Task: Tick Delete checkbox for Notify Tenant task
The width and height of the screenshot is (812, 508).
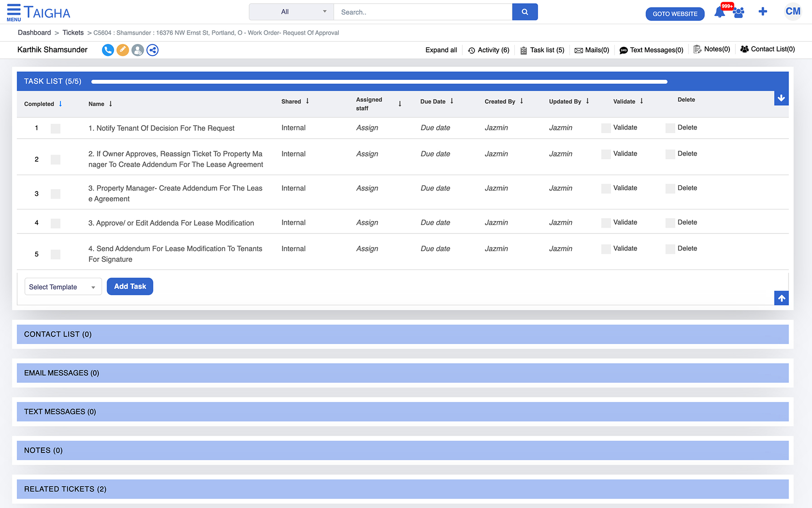Action: 670,128
